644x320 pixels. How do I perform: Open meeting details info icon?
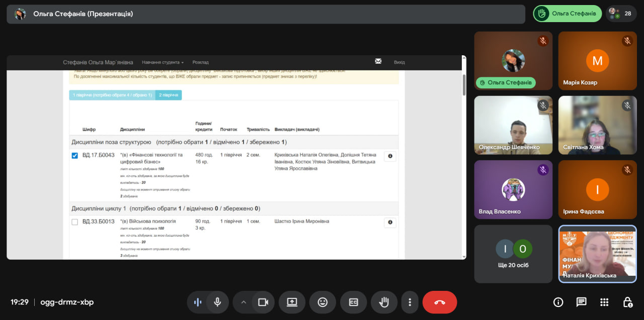558,302
